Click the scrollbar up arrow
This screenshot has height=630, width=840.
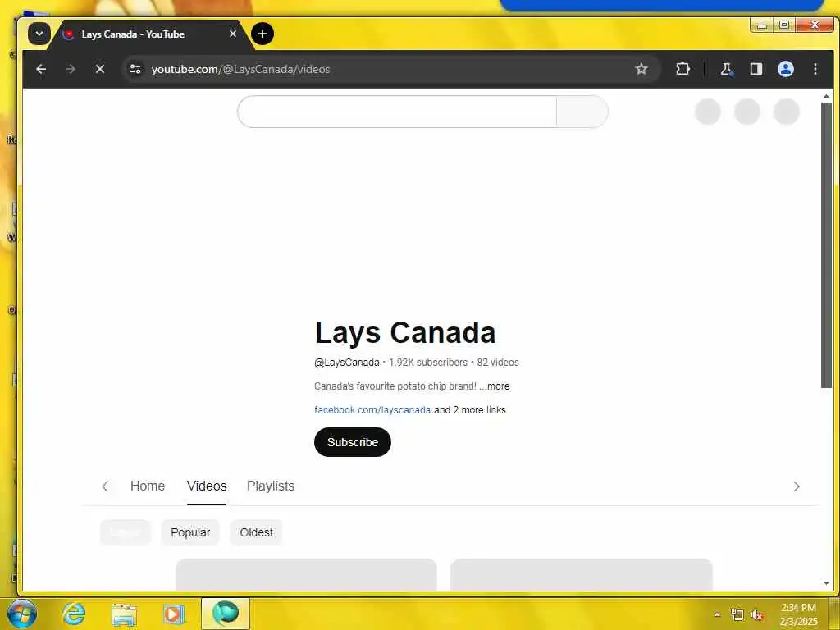(826, 97)
